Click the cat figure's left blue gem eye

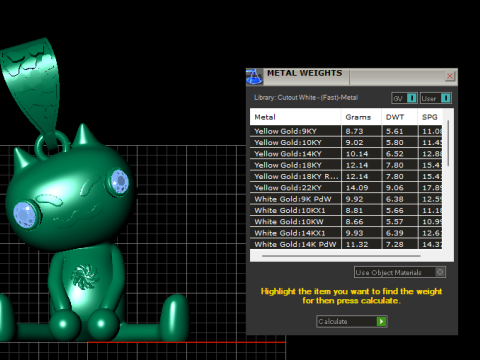click(x=25, y=214)
